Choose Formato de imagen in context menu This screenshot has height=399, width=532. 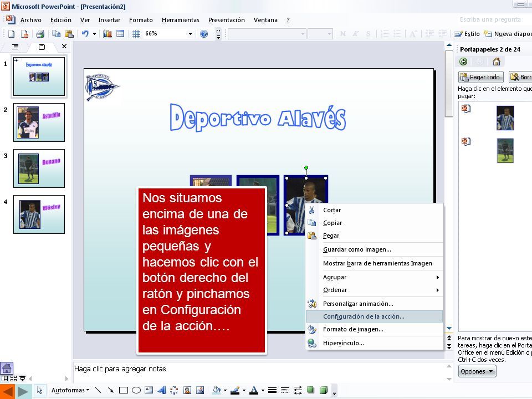point(375,329)
